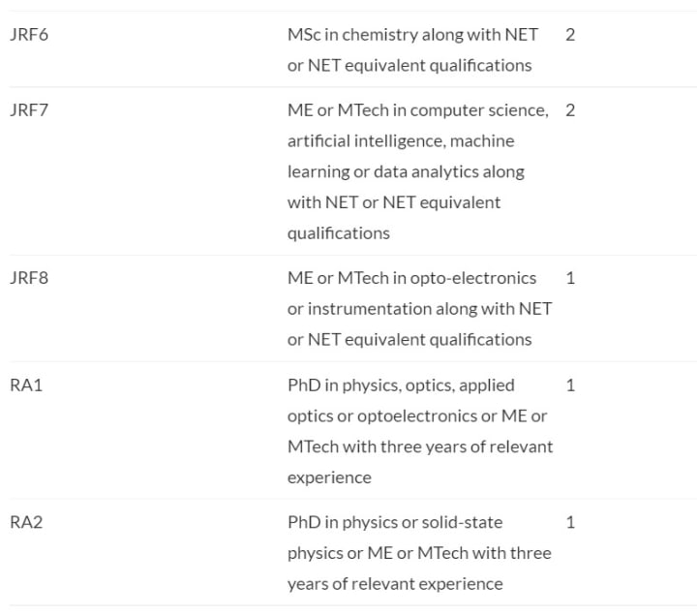Click the vacancy number 1 in RA1 row
Viewport: 697px width, 616px height.
(570, 385)
